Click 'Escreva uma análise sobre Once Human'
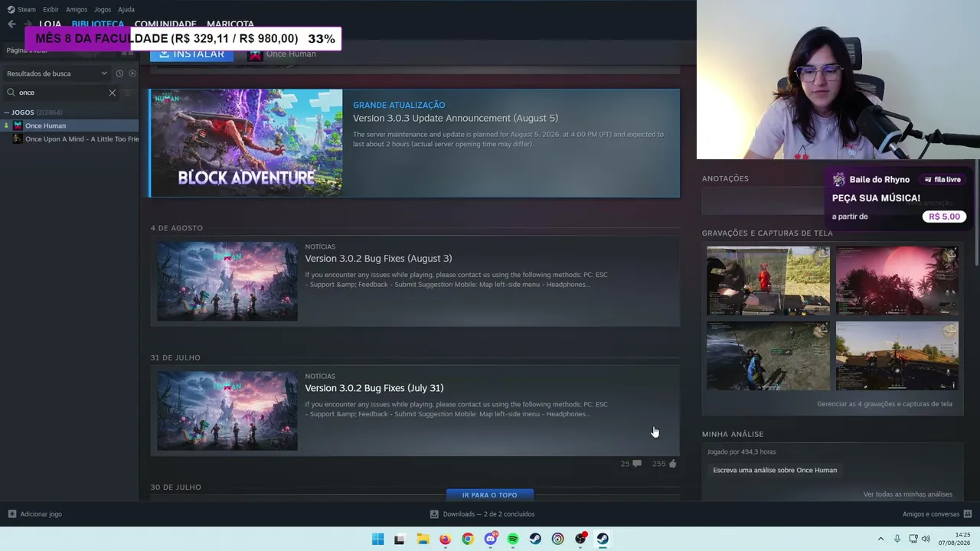 (x=775, y=470)
